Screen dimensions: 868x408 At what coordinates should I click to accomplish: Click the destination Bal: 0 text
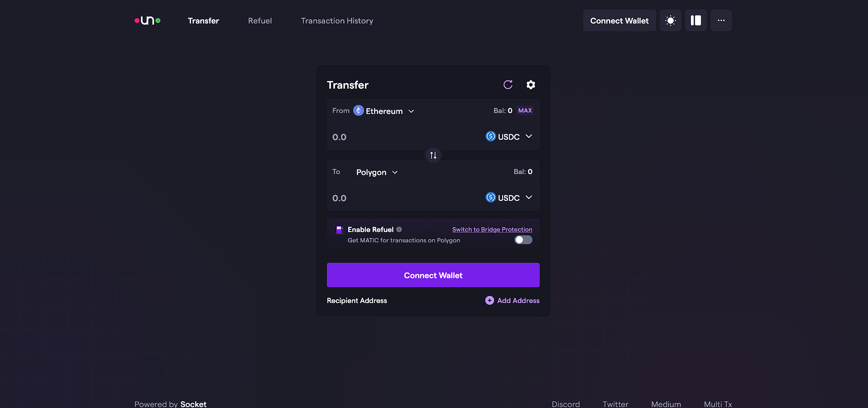point(523,171)
